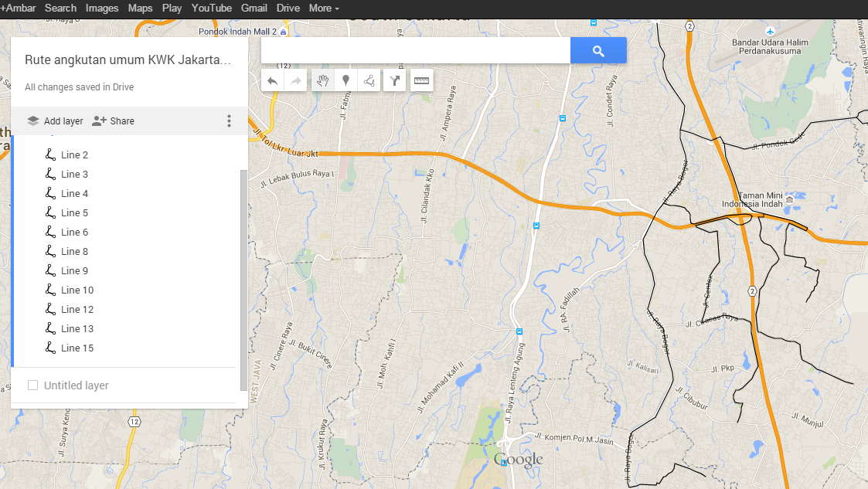Viewport: 868px width, 489px height.
Task: Click the Bandar Udara Halim Perdanakusuma airport label
Action: click(770, 46)
